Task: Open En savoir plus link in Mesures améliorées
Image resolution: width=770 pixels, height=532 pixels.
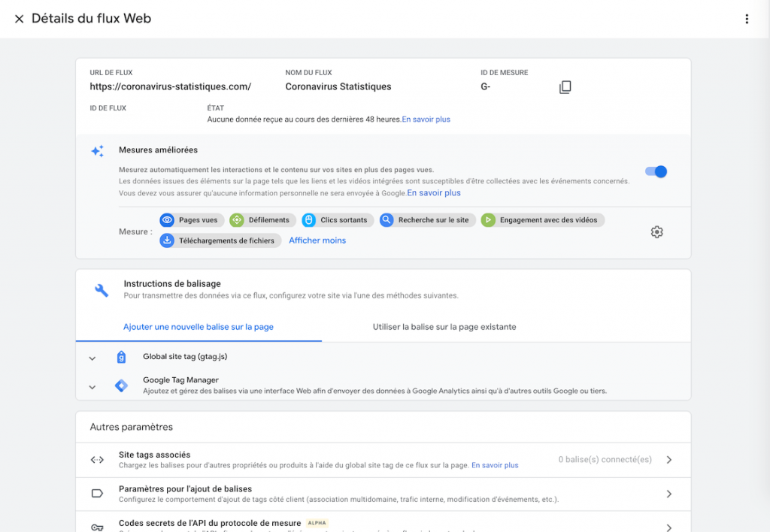Action: click(434, 193)
